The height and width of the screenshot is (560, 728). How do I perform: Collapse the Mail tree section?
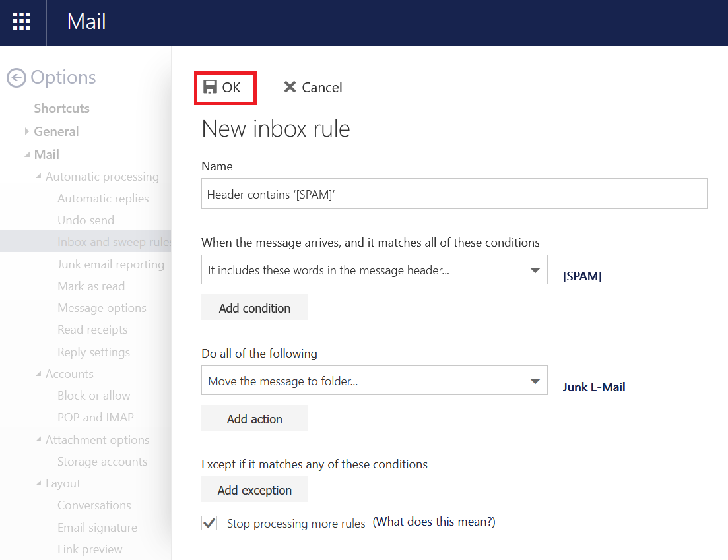point(27,154)
